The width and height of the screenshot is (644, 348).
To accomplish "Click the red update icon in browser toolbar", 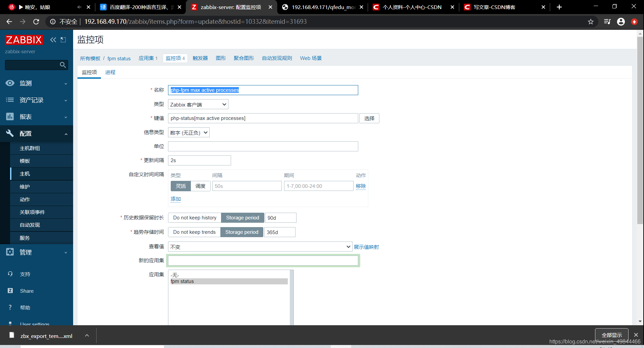I will tap(634, 22).
